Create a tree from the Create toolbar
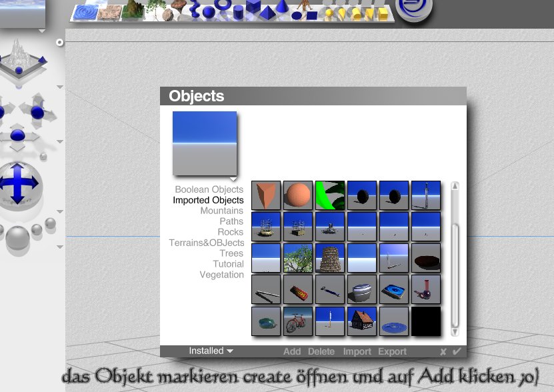 pos(155,9)
